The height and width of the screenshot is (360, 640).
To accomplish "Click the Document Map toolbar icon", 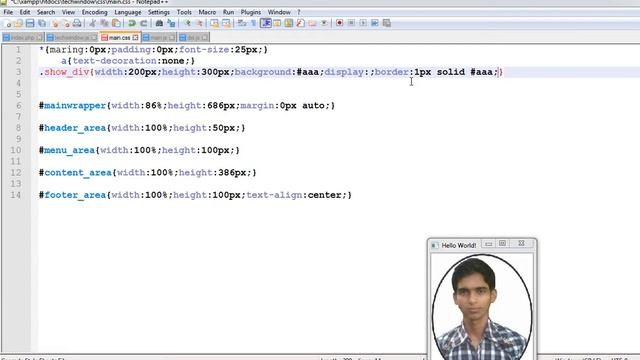I will tap(289, 23).
